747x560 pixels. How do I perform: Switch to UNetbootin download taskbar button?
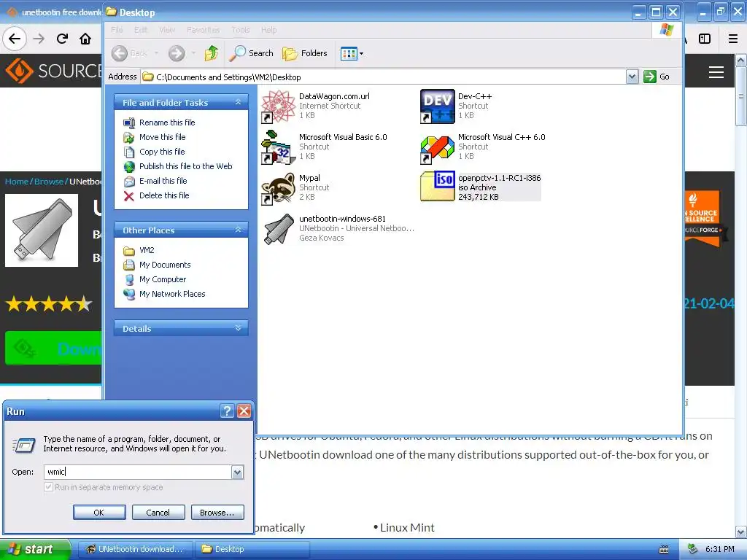click(135, 549)
